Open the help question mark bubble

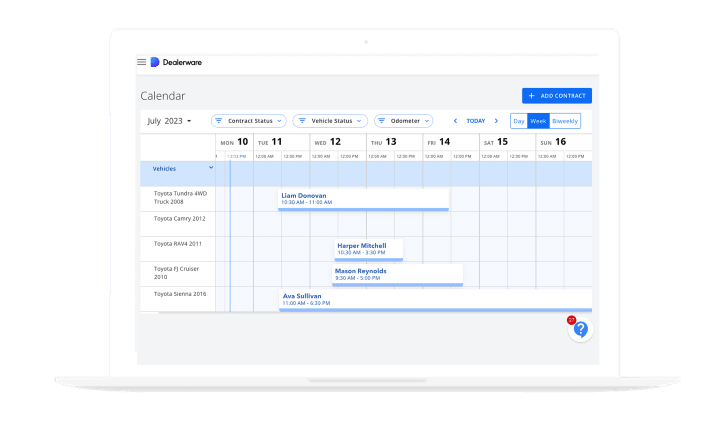click(x=580, y=329)
